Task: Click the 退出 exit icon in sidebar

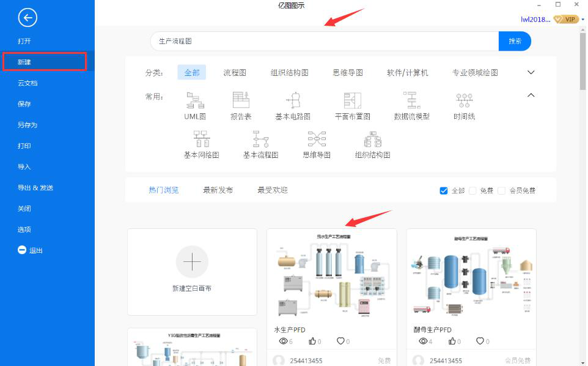Action: 22,250
